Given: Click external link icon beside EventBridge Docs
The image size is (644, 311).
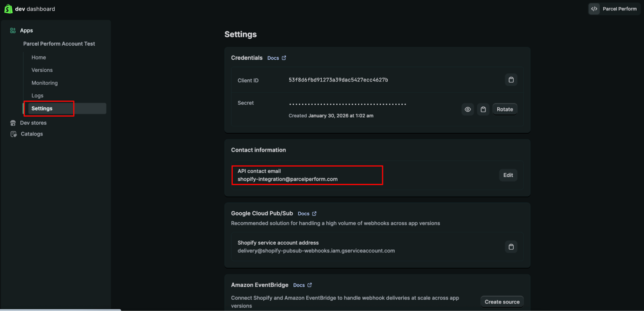Looking at the screenshot, I should [x=310, y=285].
